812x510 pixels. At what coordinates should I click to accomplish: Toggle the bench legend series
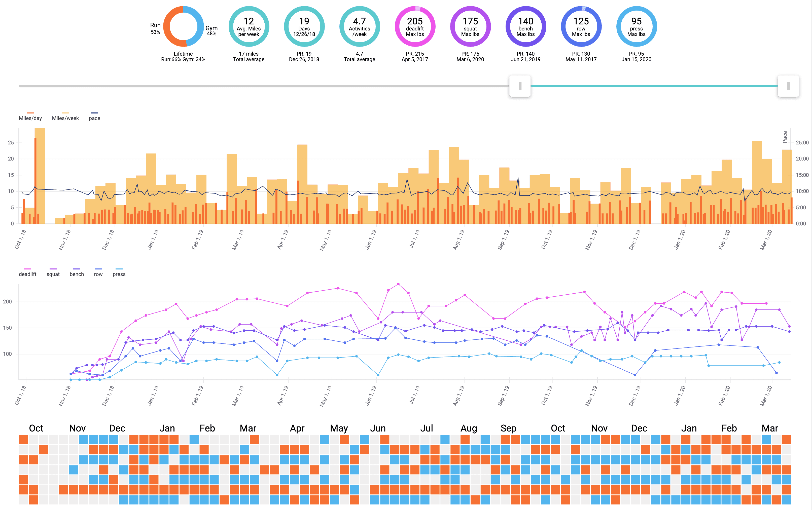coord(77,272)
